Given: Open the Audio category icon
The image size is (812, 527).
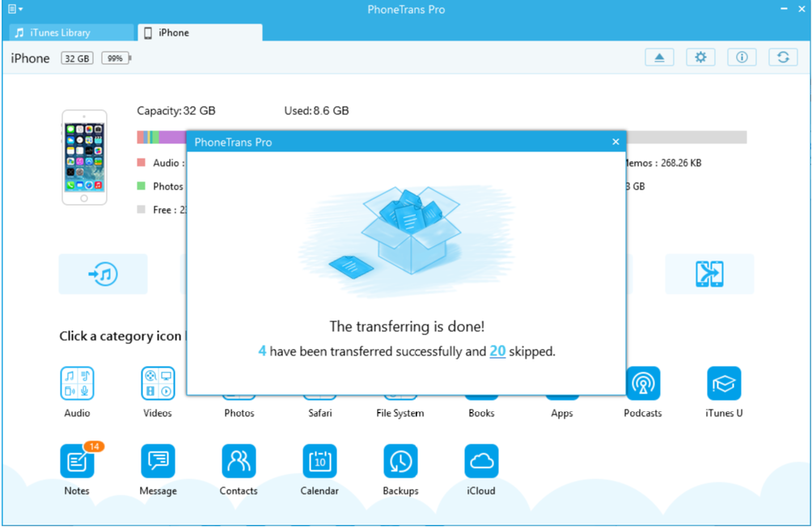Looking at the screenshot, I should (77, 384).
